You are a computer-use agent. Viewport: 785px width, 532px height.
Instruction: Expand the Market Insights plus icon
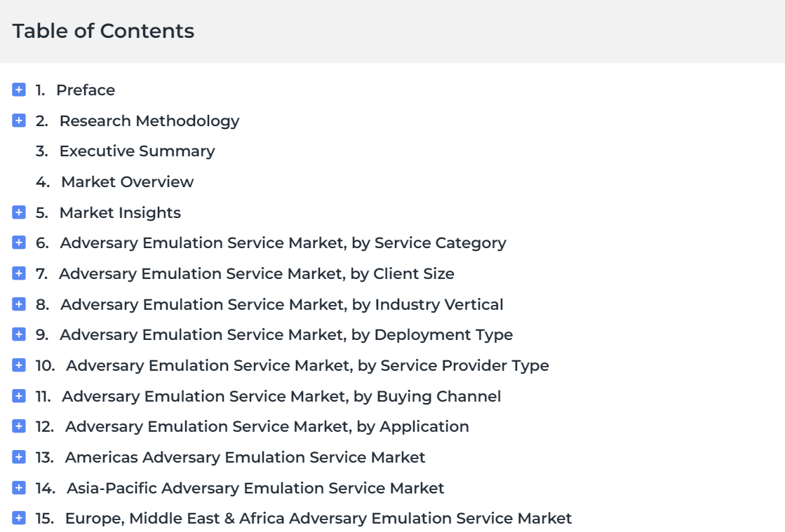tap(19, 212)
